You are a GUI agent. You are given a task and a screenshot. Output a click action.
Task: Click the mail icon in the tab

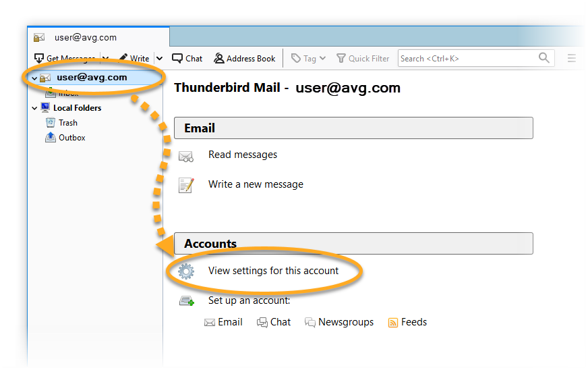(39, 38)
